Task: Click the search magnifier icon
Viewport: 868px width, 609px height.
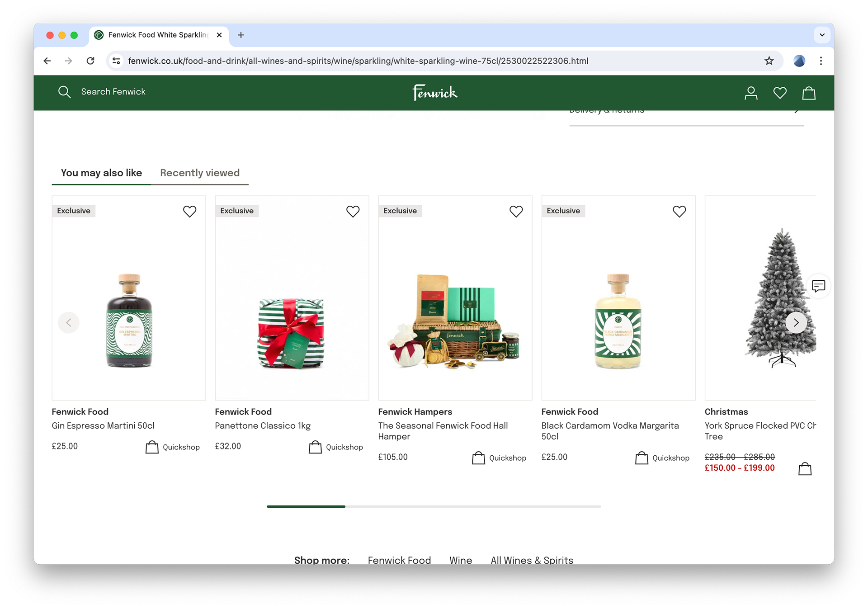Action: [x=65, y=92]
